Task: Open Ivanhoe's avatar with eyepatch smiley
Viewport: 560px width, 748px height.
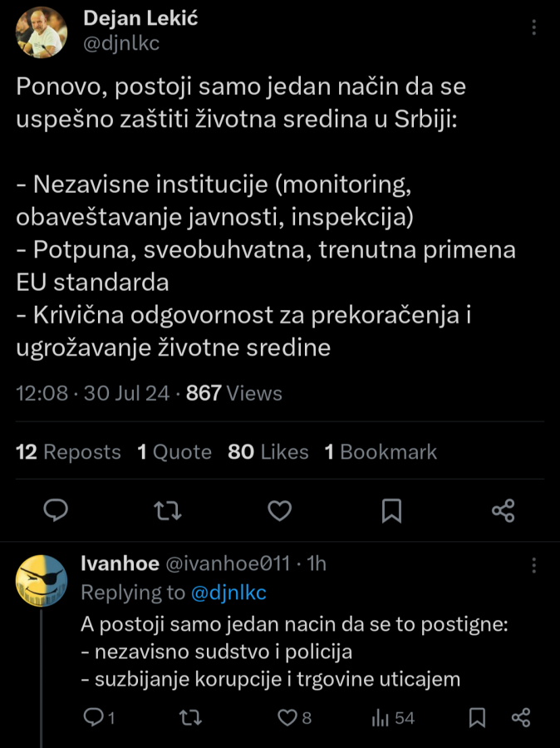Action: 42,581
